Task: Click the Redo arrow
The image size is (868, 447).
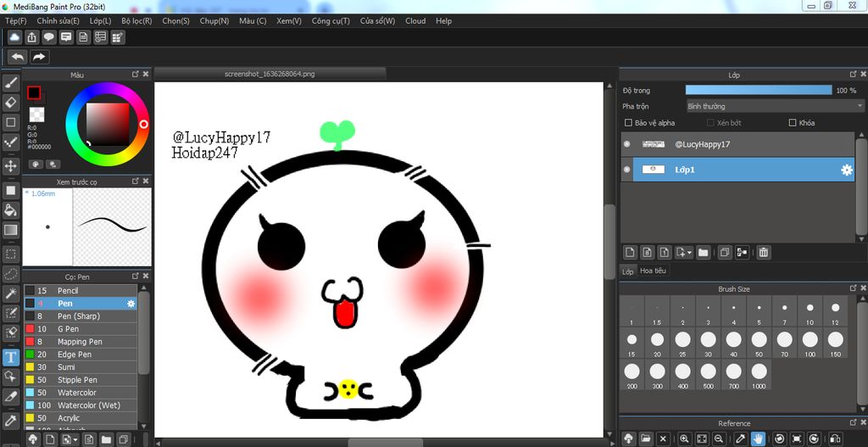Action: tap(39, 57)
